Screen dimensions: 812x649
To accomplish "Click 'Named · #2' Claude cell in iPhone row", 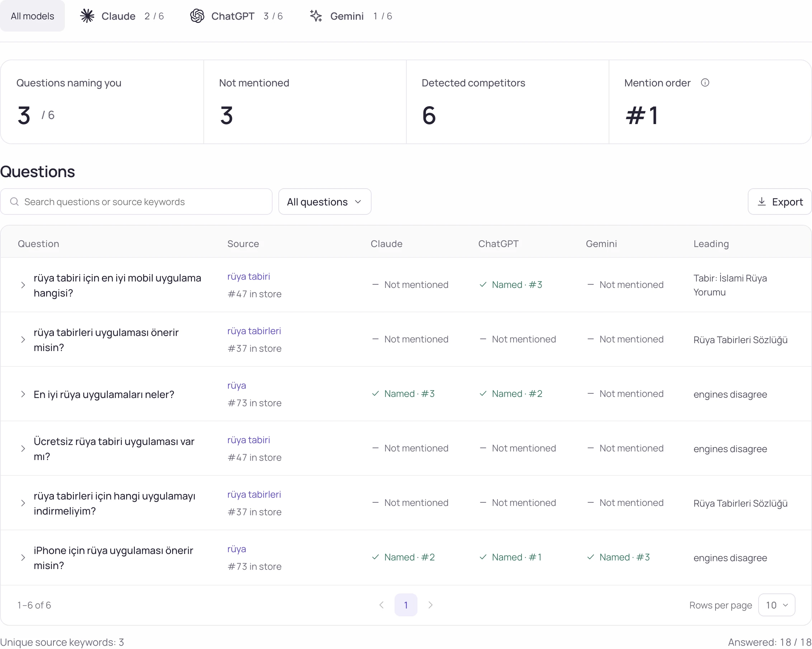I will click(x=403, y=557).
